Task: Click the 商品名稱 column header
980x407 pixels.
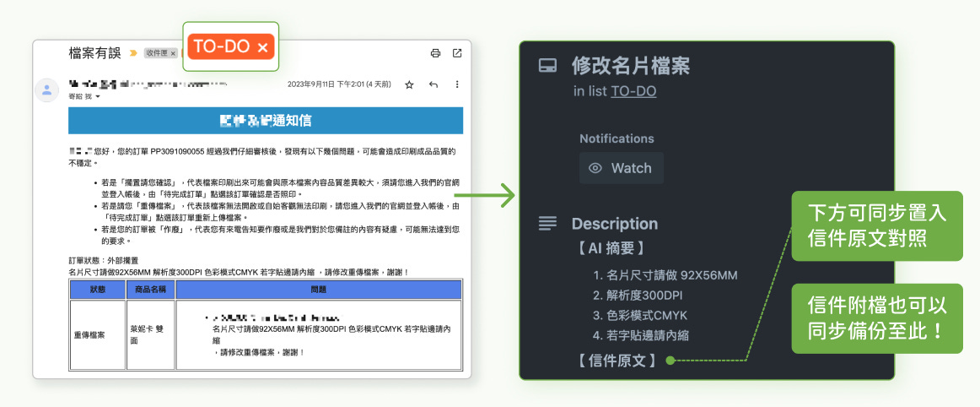Action: pyautogui.click(x=150, y=290)
